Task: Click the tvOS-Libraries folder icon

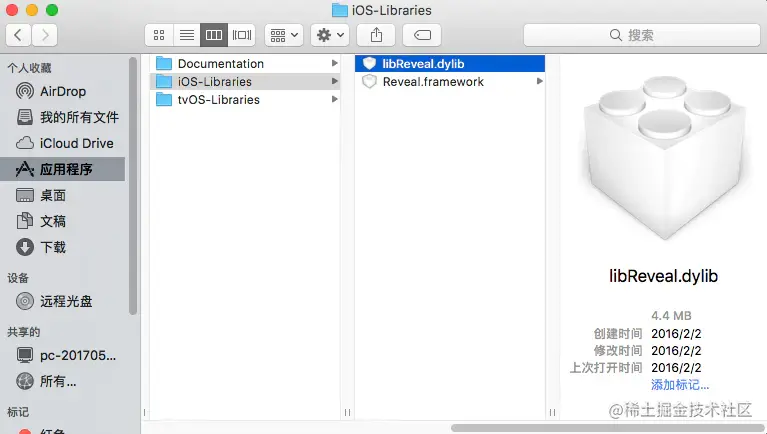Action: coord(164,100)
